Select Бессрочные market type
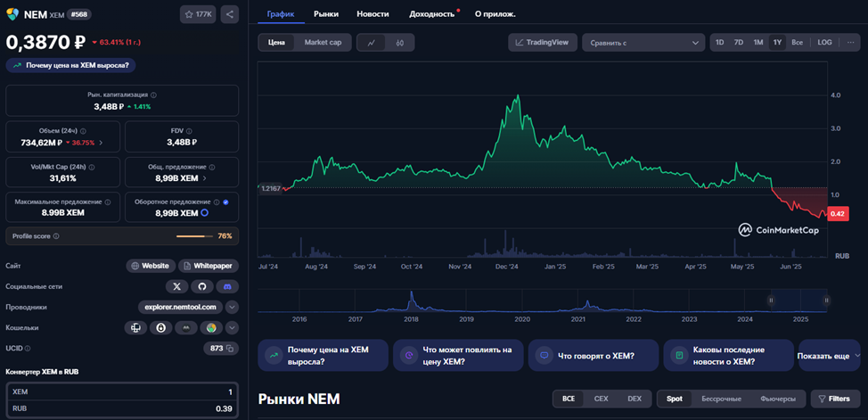Image resolution: width=868 pixels, height=420 pixels. point(720,399)
